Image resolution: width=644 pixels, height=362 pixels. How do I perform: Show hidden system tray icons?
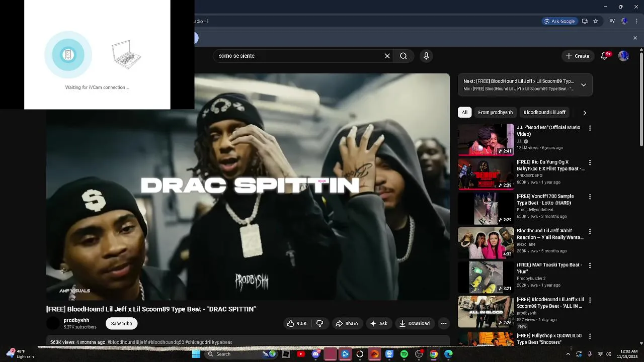[x=568, y=354]
